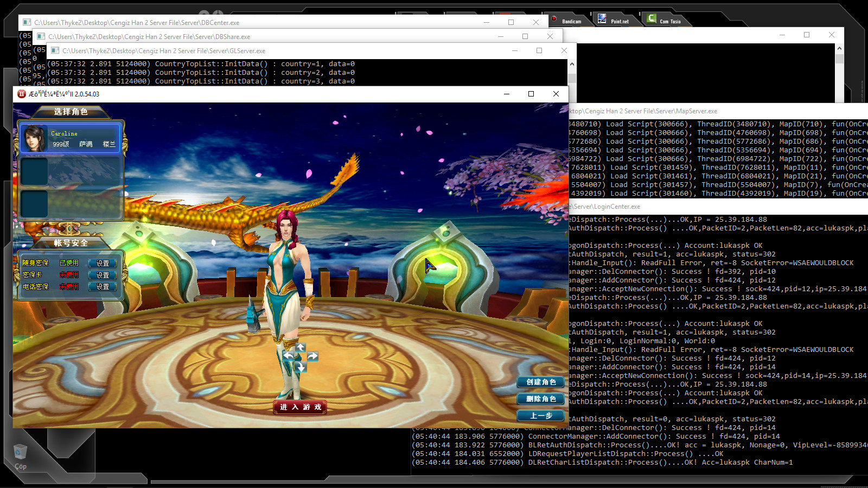
Task: Click the 帐号安全 panel header
Action: [x=71, y=243]
